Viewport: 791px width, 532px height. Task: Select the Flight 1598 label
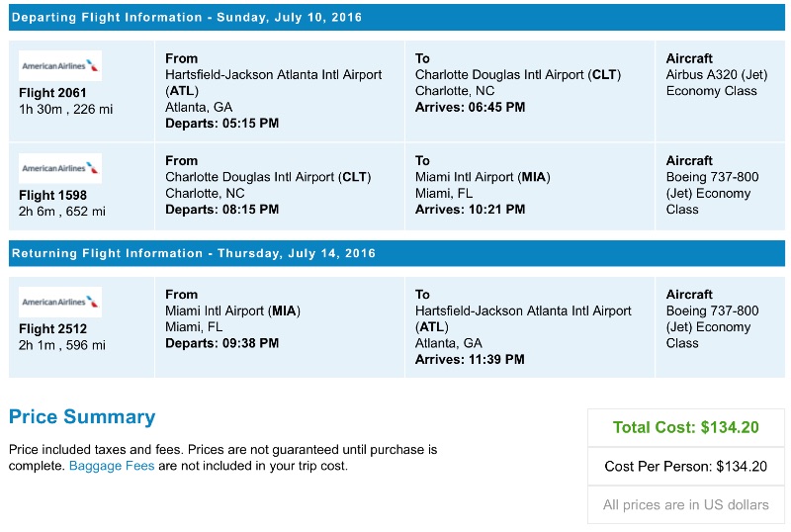tap(52, 195)
